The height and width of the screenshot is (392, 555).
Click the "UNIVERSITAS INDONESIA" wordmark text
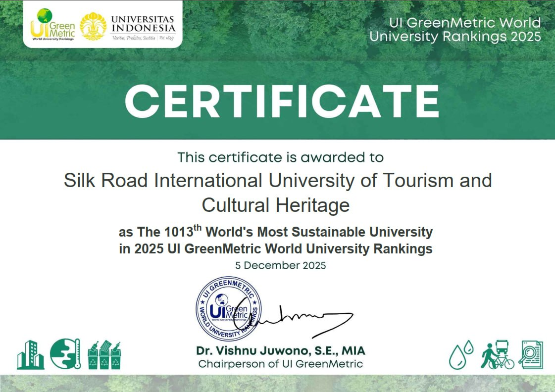coord(144,24)
